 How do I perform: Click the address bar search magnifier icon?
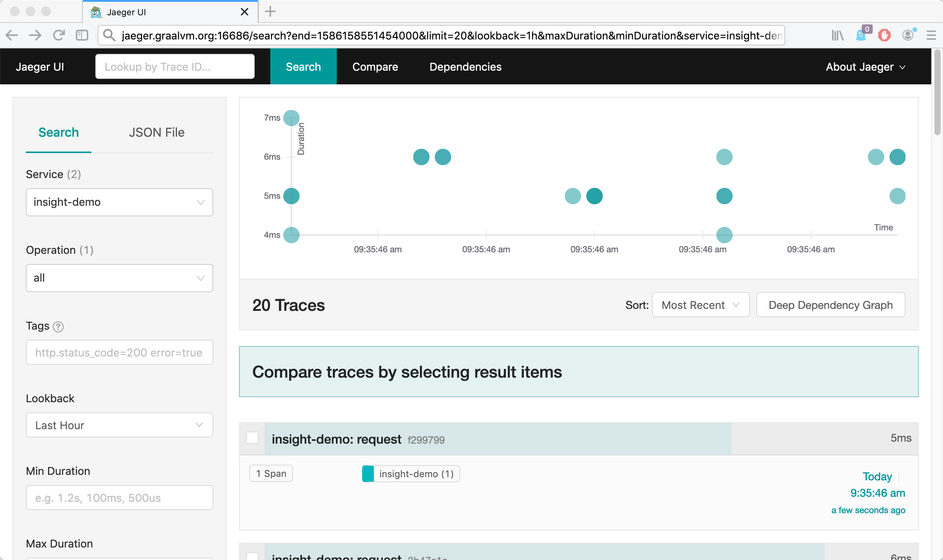tap(109, 36)
